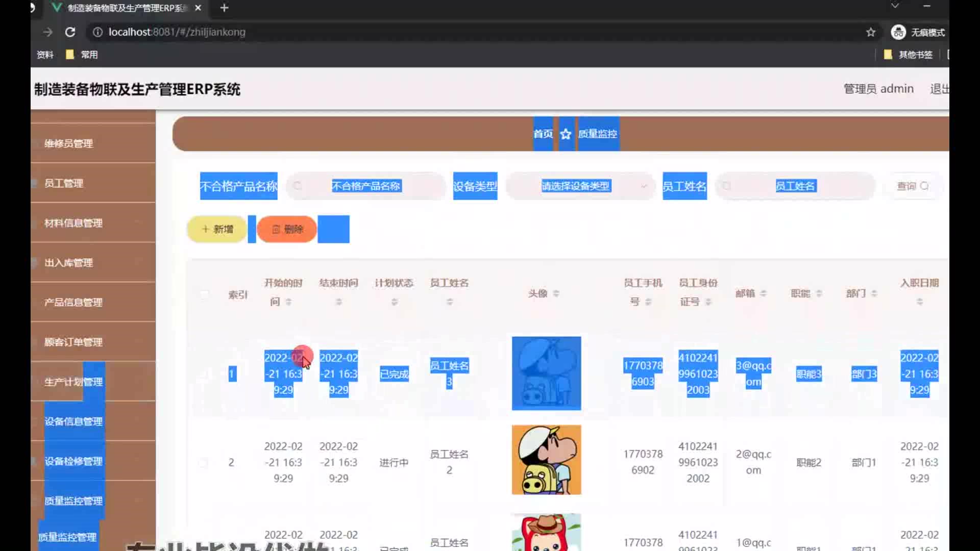The width and height of the screenshot is (980, 551).
Task: Sort by 入职日期 column
Action: pyautogui.click(x=919, y=302)
